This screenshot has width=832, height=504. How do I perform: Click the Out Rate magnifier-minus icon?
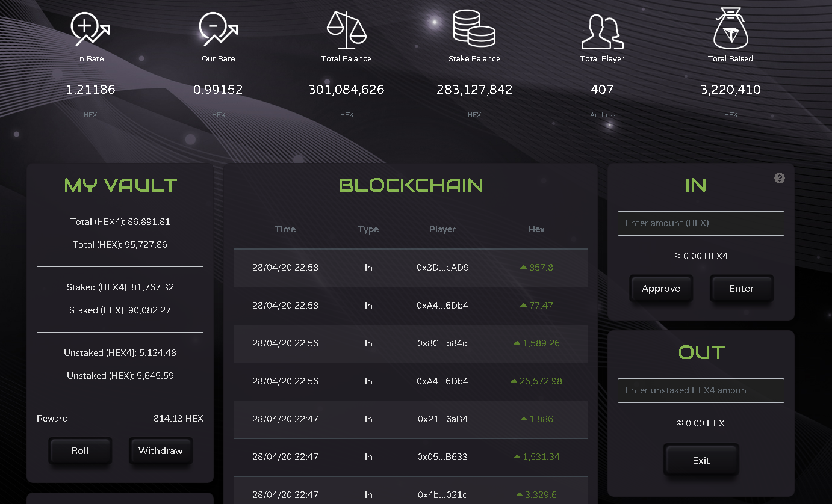(218, 29)
